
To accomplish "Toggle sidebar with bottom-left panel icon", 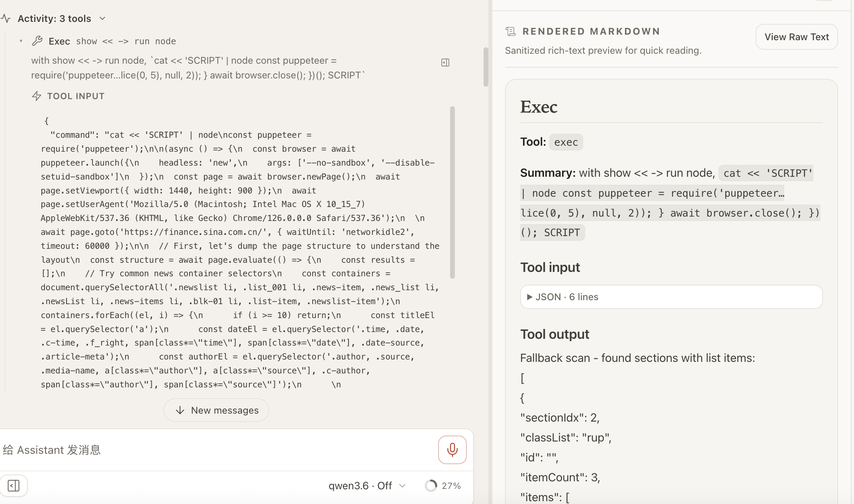I will [14, 486].
